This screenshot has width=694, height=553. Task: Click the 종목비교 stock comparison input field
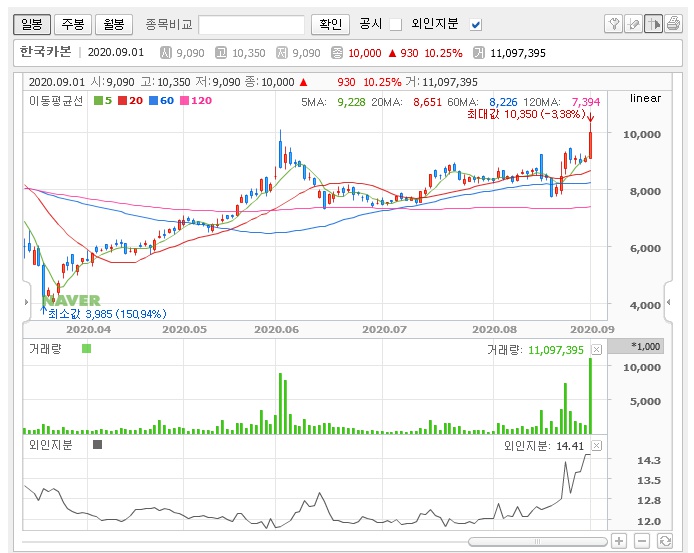tap(251, 24)
